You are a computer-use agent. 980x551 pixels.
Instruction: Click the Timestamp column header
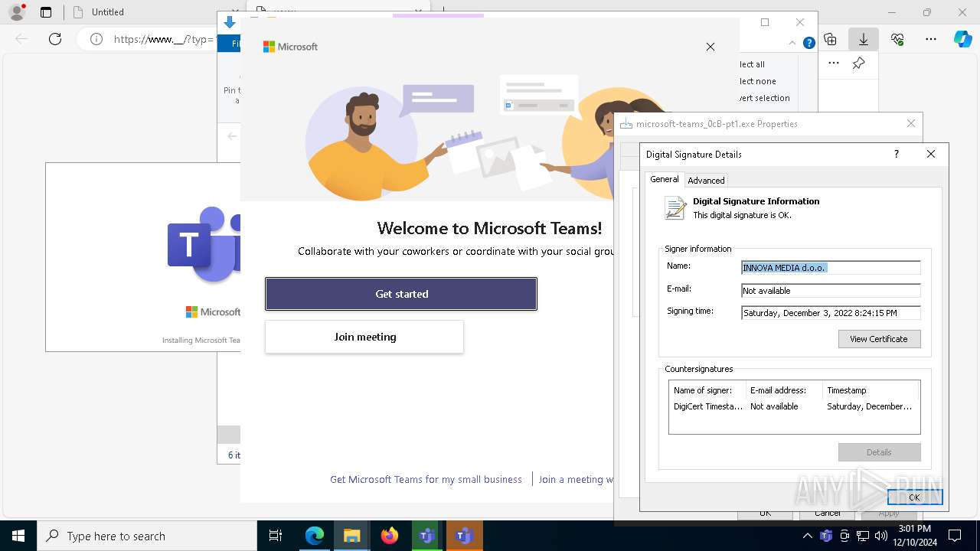pos(871,390)
